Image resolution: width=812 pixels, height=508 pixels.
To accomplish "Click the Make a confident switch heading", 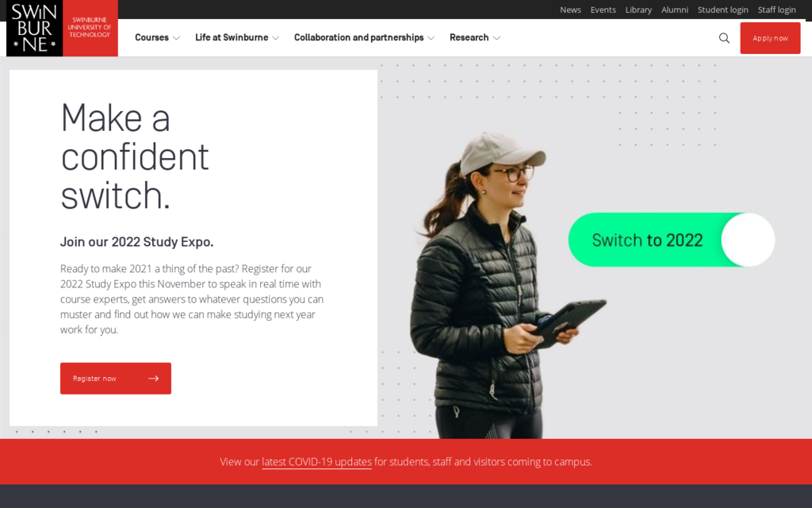I will [135, 156].
